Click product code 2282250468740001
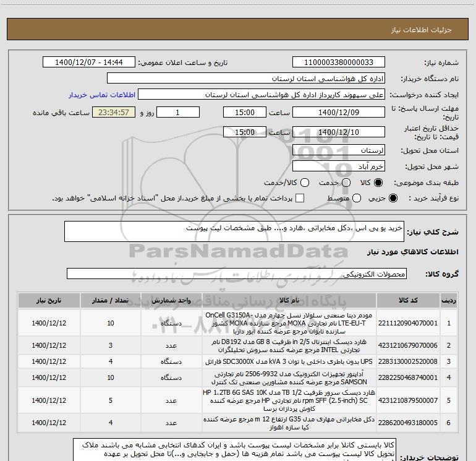The image size is (476, 461). point(408,377)
